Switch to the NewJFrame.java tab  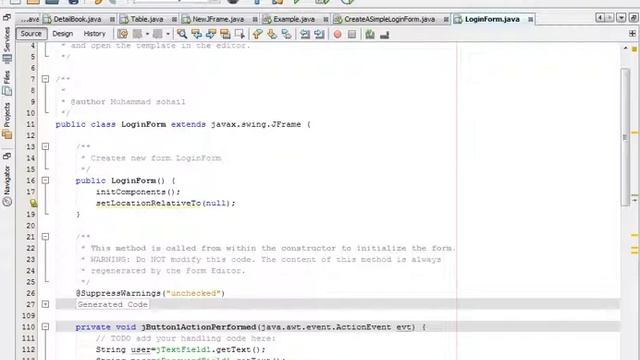218,19
